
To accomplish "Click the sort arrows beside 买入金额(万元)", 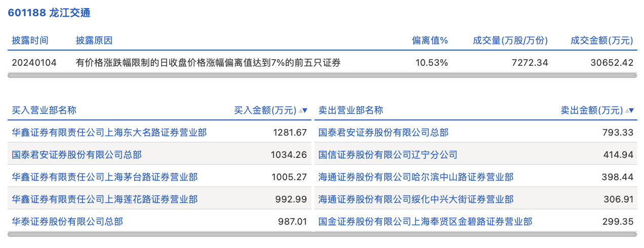I will tap(303, 110).
